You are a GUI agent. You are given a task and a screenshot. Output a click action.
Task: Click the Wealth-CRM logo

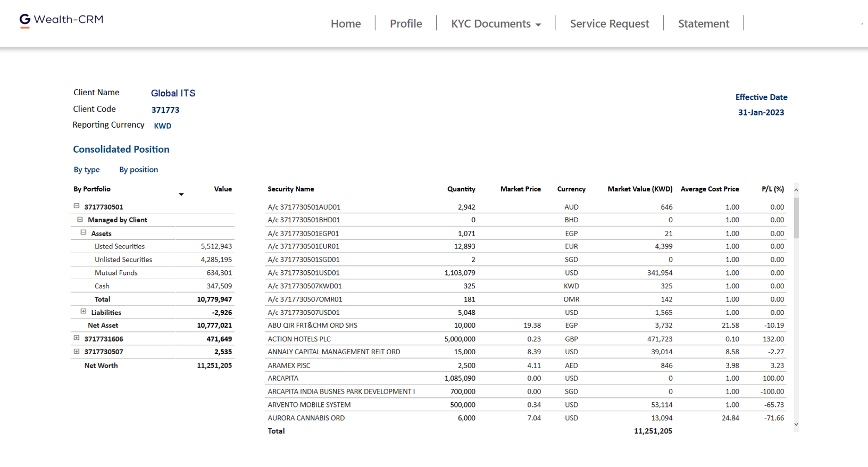[x=61, y=20]
